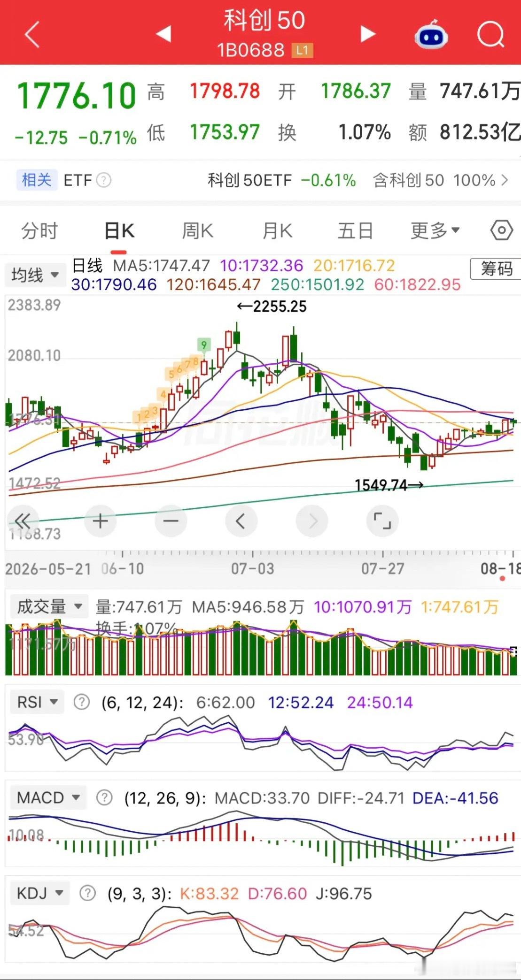
Task: Switch to the 周K tab
Action: 197,231
